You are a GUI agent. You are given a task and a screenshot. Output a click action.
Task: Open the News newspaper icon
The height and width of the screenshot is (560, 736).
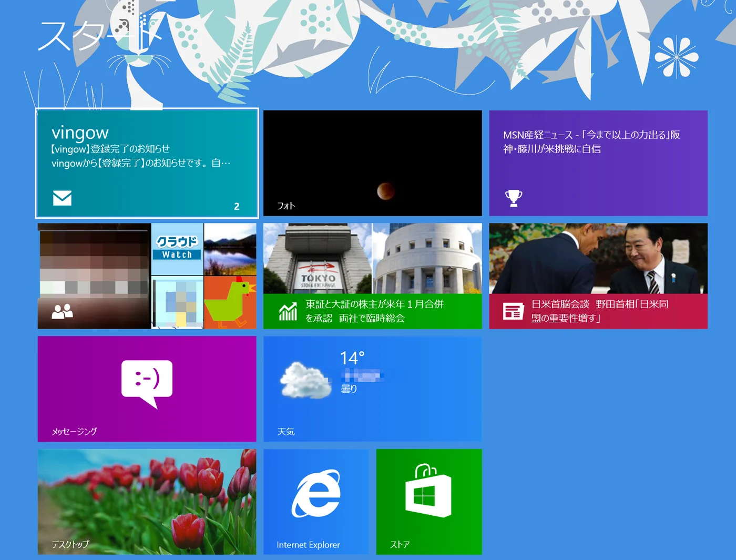[x=513, y=311]
